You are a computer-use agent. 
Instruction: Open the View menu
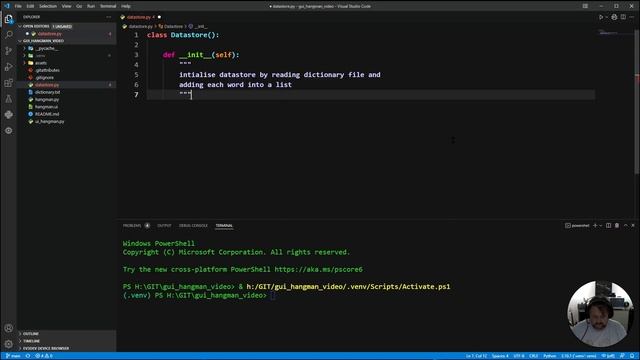[66, 6]
